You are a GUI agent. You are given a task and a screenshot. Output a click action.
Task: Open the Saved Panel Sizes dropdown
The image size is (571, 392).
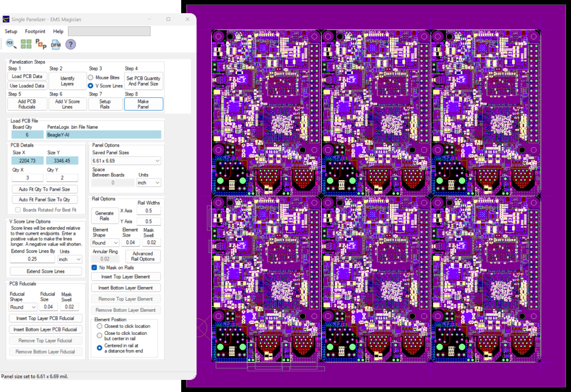(x=126, y=160)
